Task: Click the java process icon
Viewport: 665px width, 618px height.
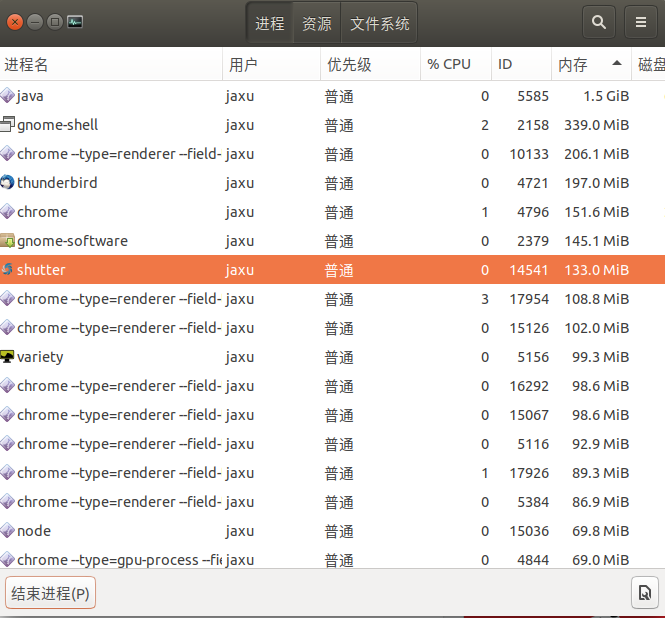Action: click(x=8, y=96)
